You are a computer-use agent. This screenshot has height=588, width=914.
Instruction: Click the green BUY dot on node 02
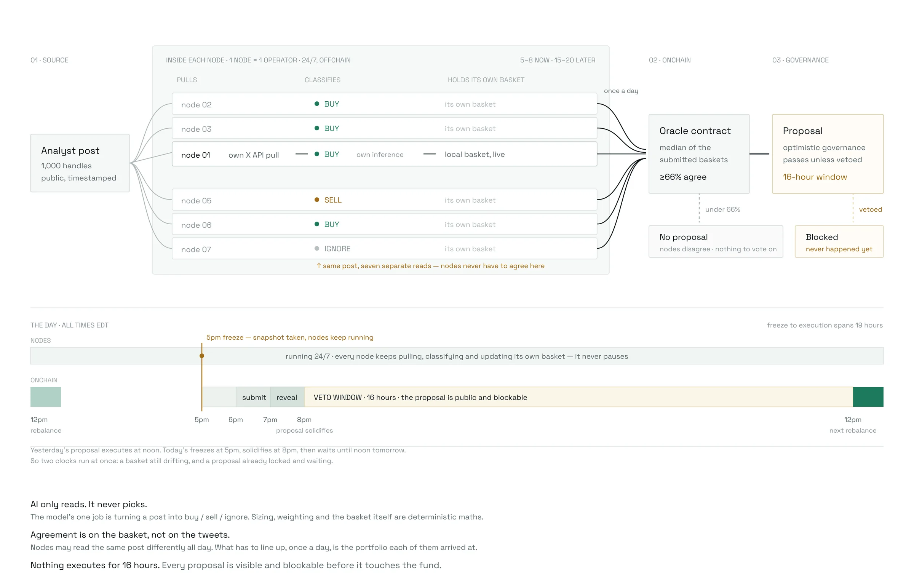[316, 104]
